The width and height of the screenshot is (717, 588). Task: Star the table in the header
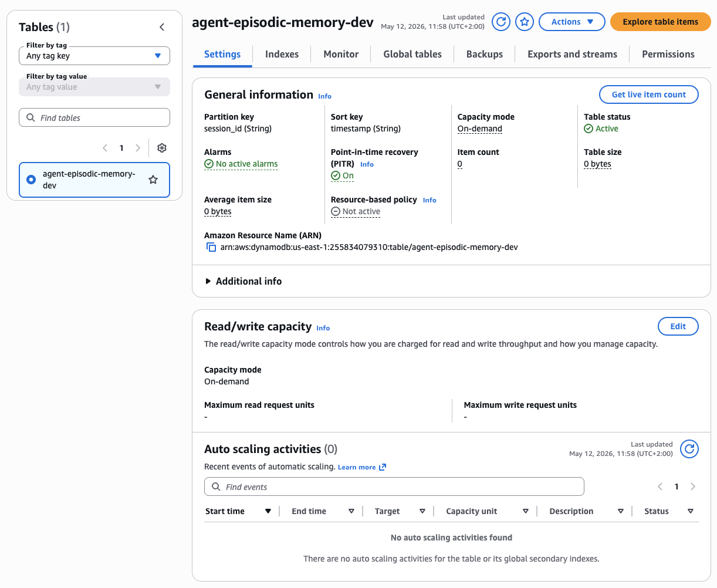coord(524,22)
